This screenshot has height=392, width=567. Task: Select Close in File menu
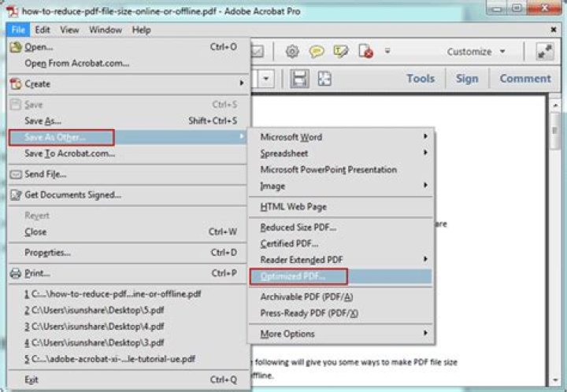click(x=128, y=232)
